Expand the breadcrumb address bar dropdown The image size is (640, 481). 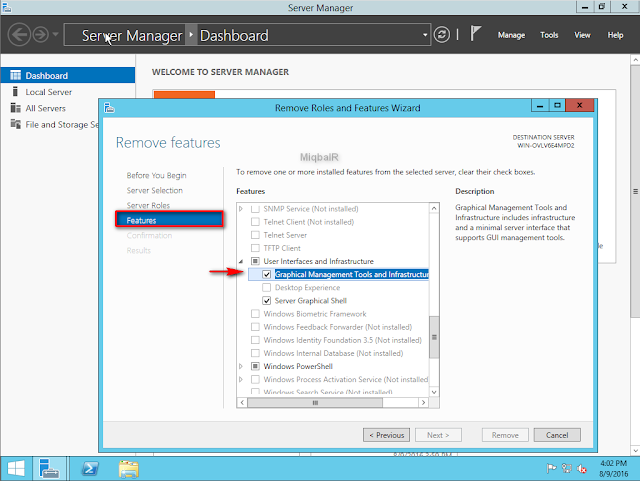425,35
